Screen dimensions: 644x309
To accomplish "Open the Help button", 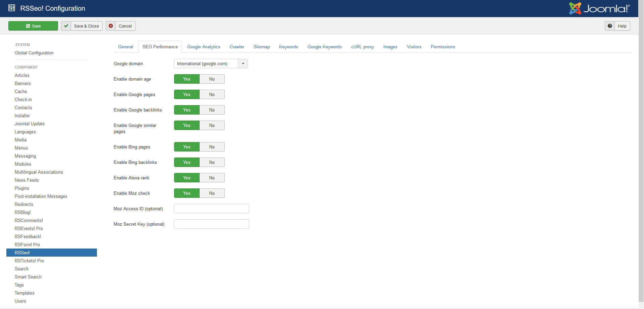I will pyautogui.click(x=618, y=26).
